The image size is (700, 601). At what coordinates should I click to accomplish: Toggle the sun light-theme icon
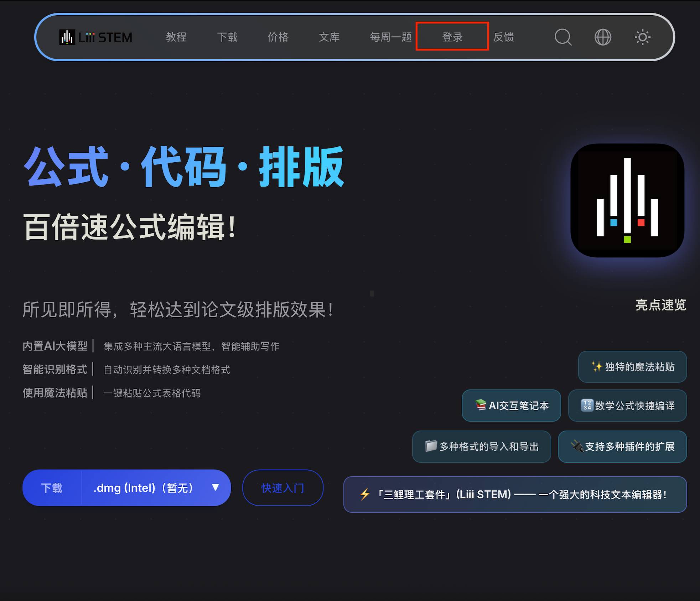coord(643,37)
